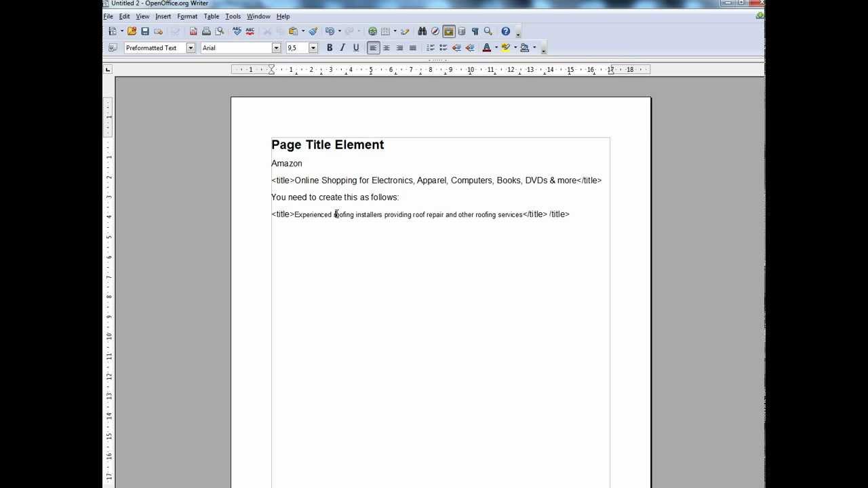The image size is (868, 488).
Task: Center-align the paragraph text
Action: click(x=387, y=47)
